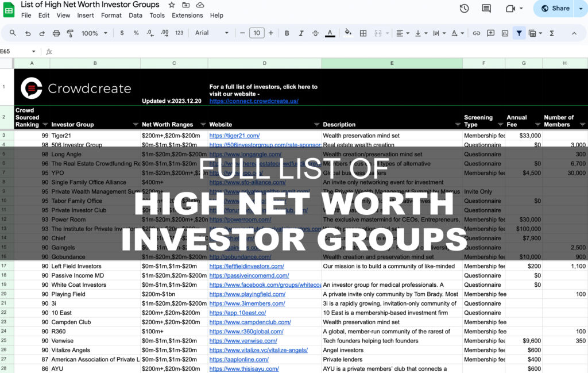The image size is (588, 373).
Task: Insert a comment
Action: [490, 33]
